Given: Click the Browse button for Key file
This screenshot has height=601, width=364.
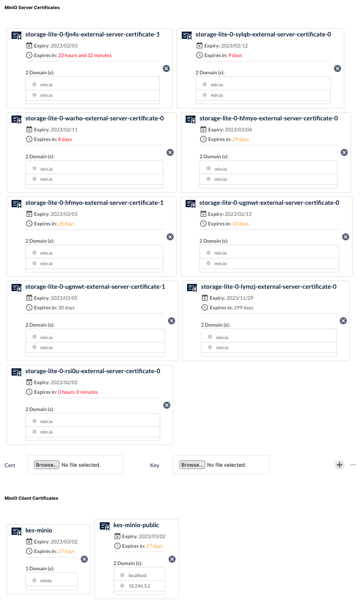Looking at the screenshot, I should pyautogui.click(x=192, y=465).
